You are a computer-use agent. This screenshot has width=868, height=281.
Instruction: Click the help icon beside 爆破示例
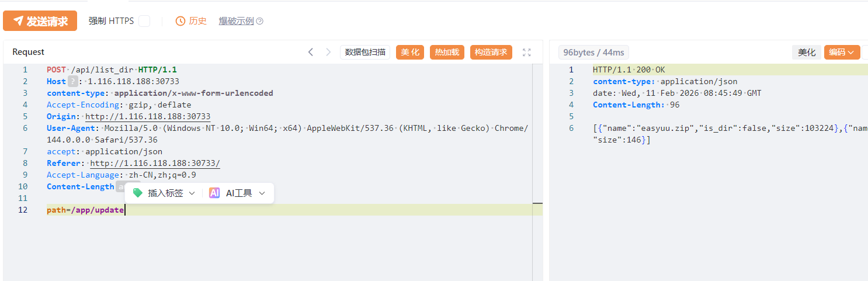click(260, 21)
